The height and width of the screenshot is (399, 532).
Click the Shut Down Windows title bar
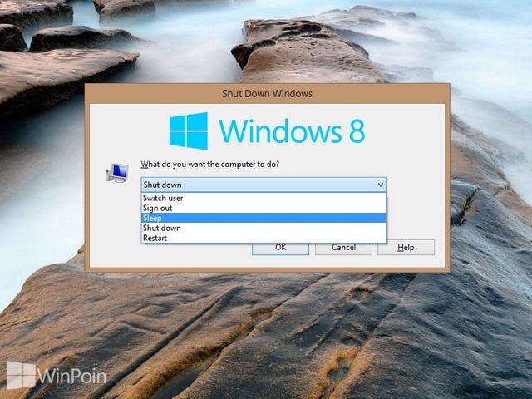point(267,94)
